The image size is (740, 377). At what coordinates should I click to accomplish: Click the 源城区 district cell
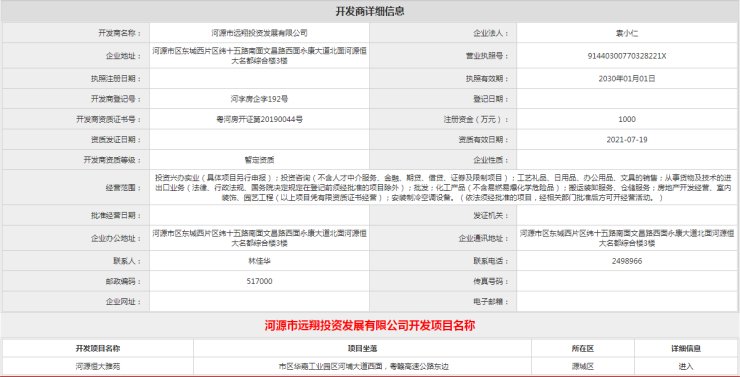point(582,366)
